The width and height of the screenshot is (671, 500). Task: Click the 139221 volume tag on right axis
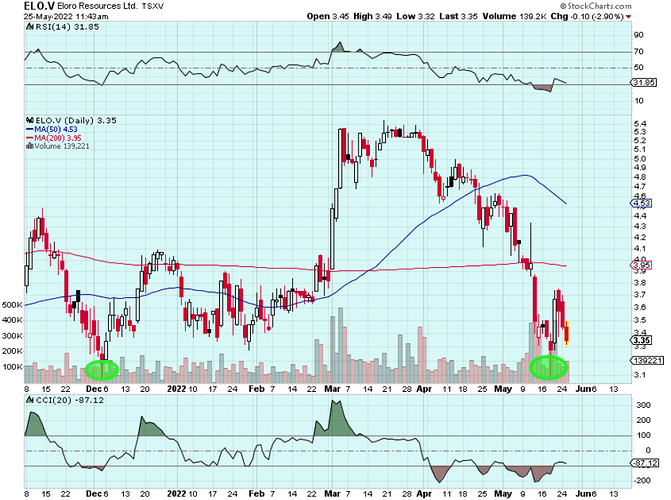[x=648, y=361]
